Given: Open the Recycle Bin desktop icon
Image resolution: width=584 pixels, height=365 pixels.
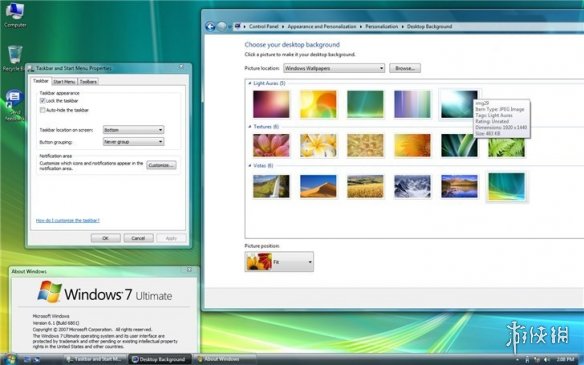Looking at the screenshot, I should (14, 58).
